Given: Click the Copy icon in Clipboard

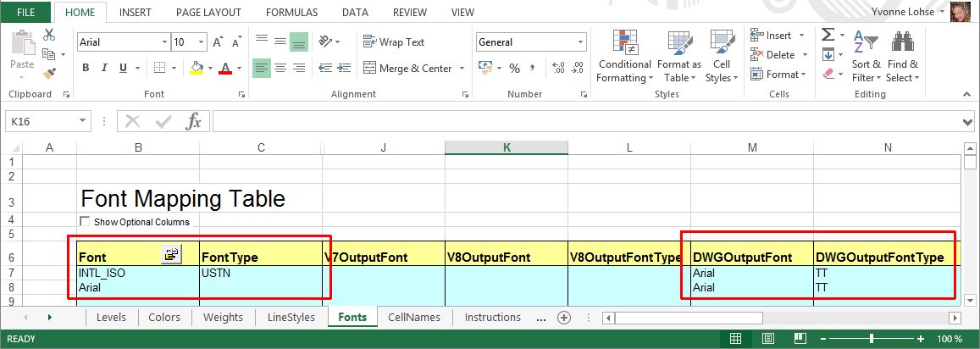Looking at the screenshot, I should tap(49, 54).
